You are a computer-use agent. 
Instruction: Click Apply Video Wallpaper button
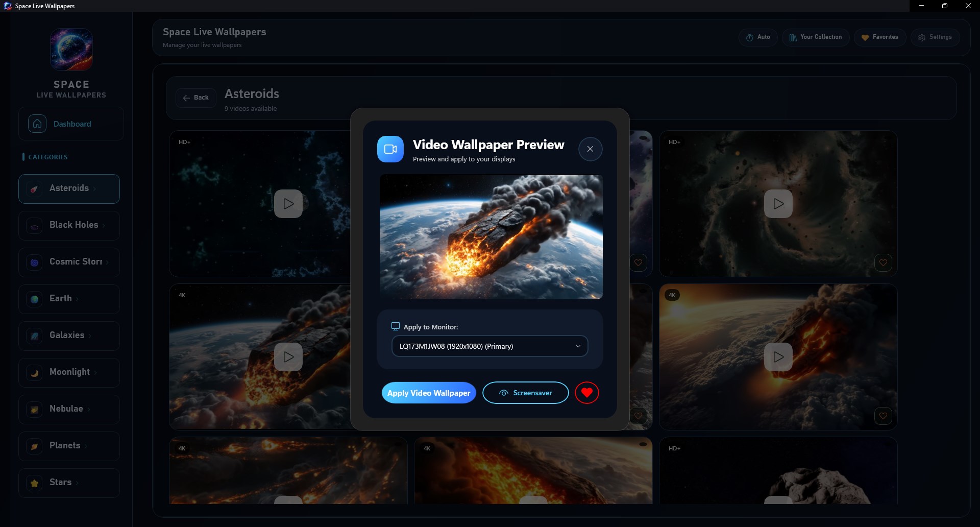coord(429,393)
